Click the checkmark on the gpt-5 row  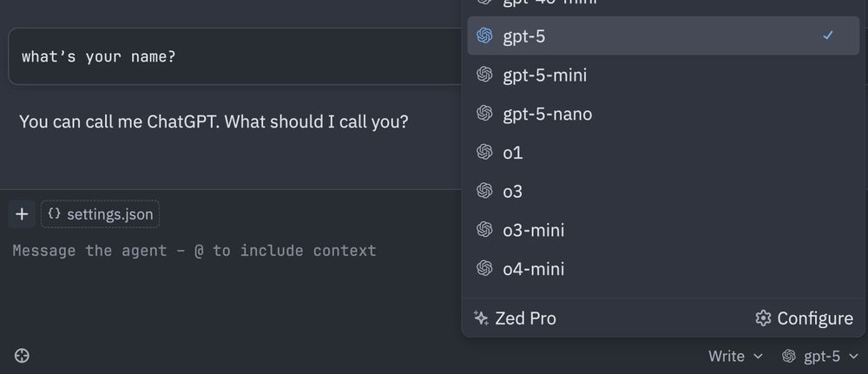point(827,36)
